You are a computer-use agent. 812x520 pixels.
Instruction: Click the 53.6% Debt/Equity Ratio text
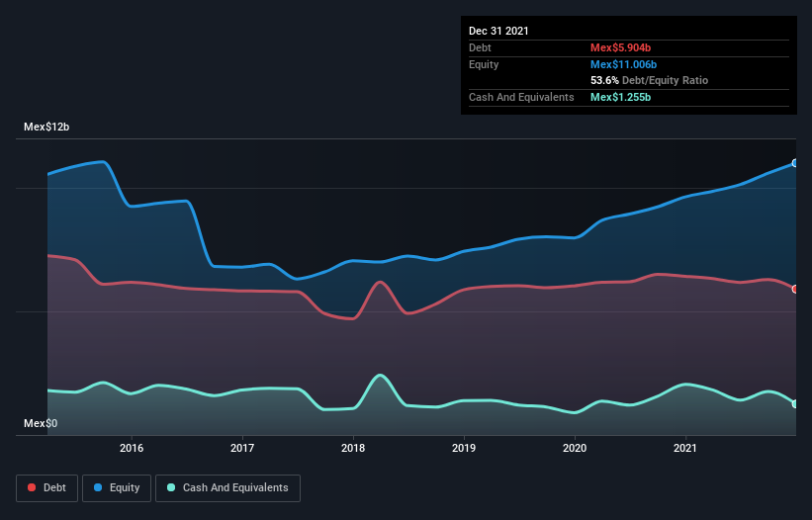pos(650,81)
